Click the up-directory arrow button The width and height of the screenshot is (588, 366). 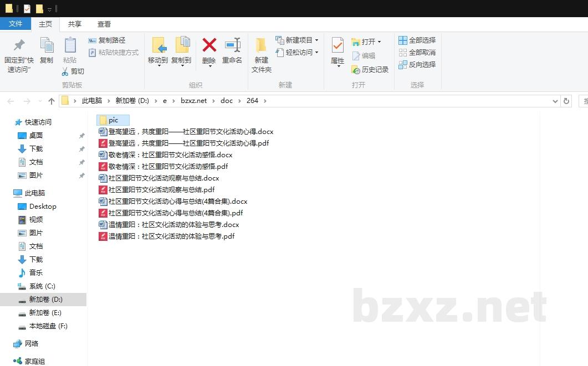(x=52, y=101)
